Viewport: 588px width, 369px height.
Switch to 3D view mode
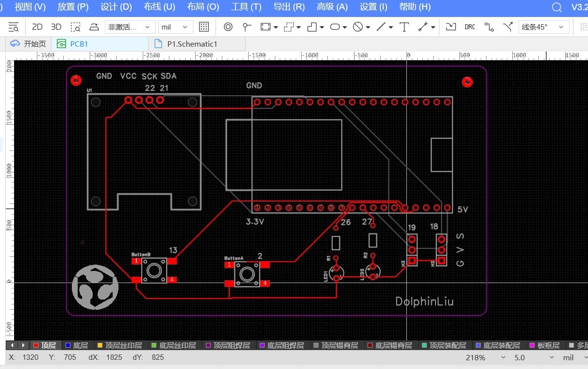pyautogui.click(x=56, y=27)
